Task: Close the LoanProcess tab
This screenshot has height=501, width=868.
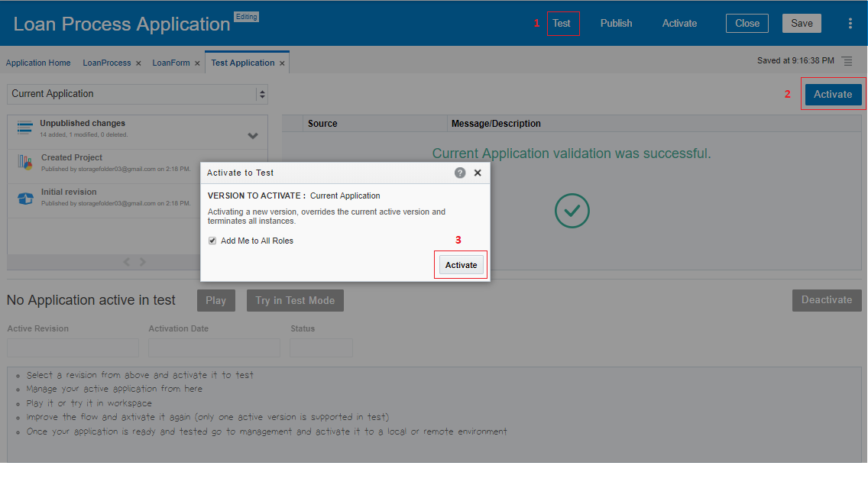Action: [x=138, y=63]
